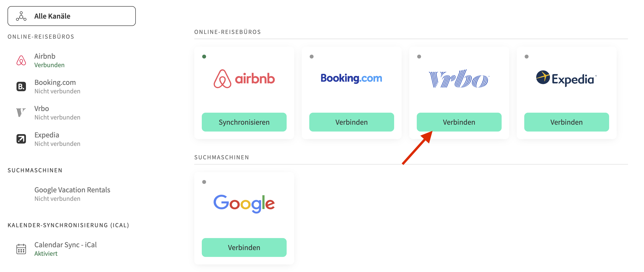The width and height of the screenshot is (644, 272).
Task: Connect Expedia using its Verbinden button
Action: tap(566, 122)
